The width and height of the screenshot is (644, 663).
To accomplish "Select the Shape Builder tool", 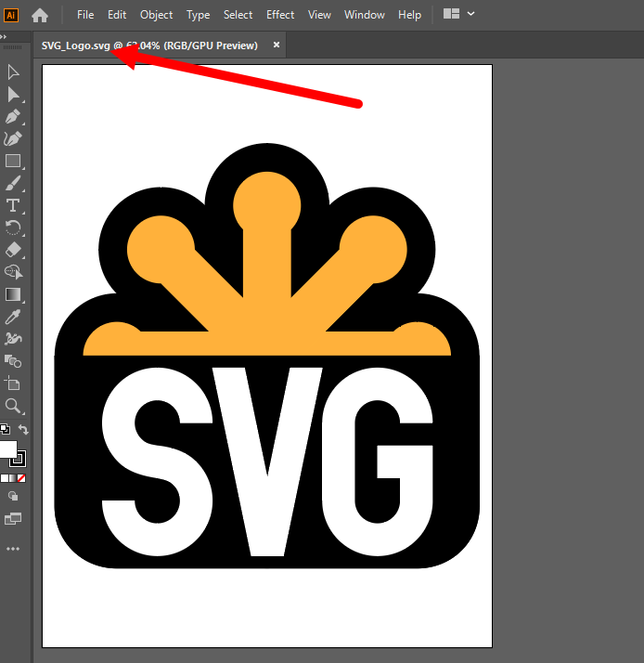I will (13, 272).
